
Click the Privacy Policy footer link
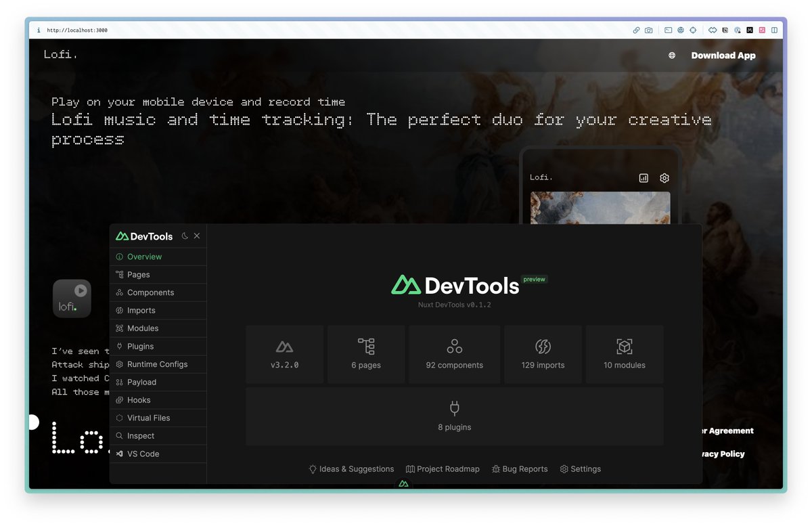[723, 454]
